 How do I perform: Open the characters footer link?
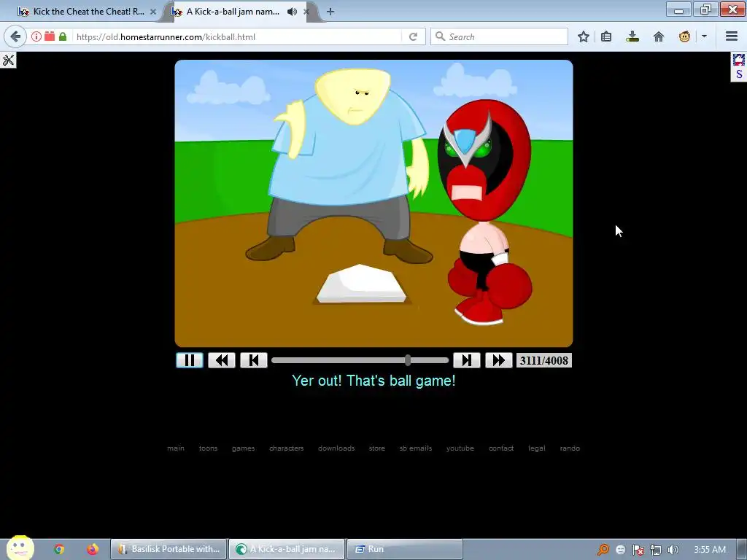(x=286, y=448)
